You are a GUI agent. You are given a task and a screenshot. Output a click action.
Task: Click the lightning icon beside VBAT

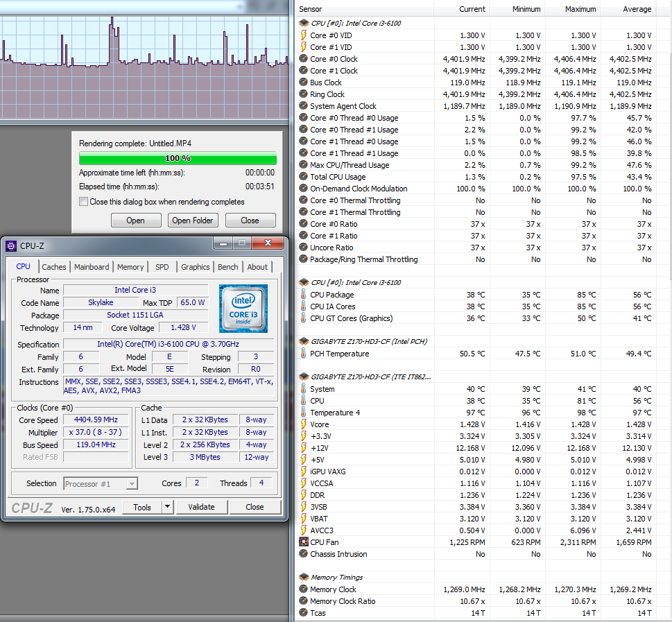point(304,519)
